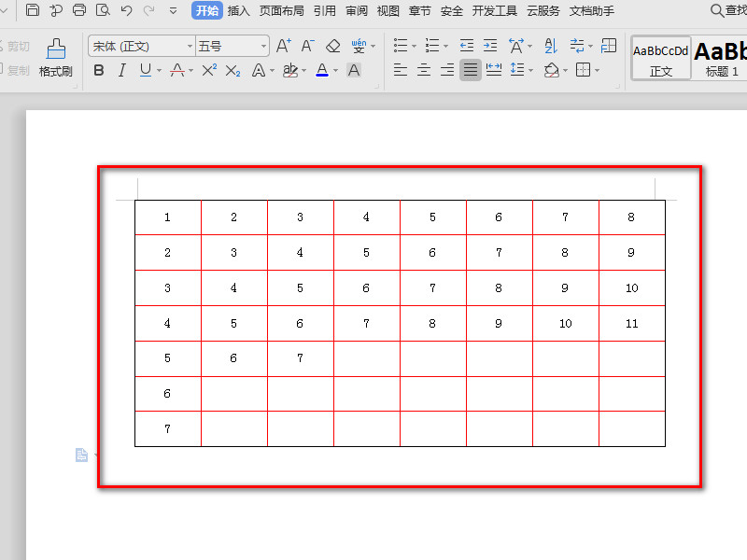Image resolution: width=747 pixels, height=560 pixels.
Task: Click the Print icon in quick access toolbar
Action: tap(79, 10)
